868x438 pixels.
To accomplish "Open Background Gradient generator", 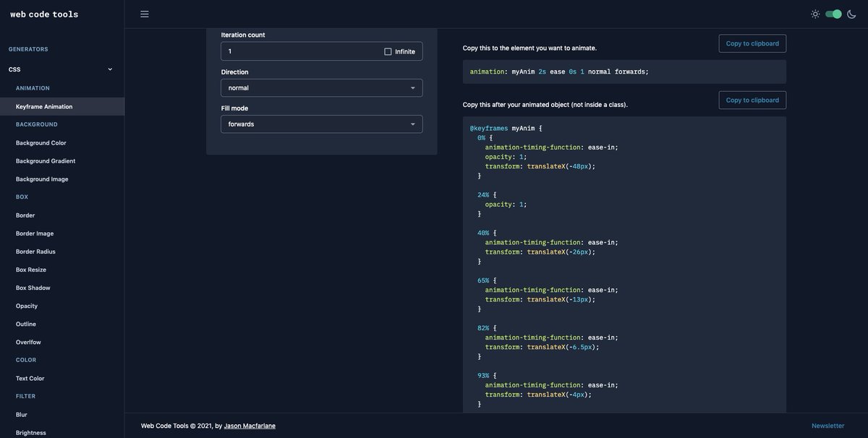I will click(46, 161).
